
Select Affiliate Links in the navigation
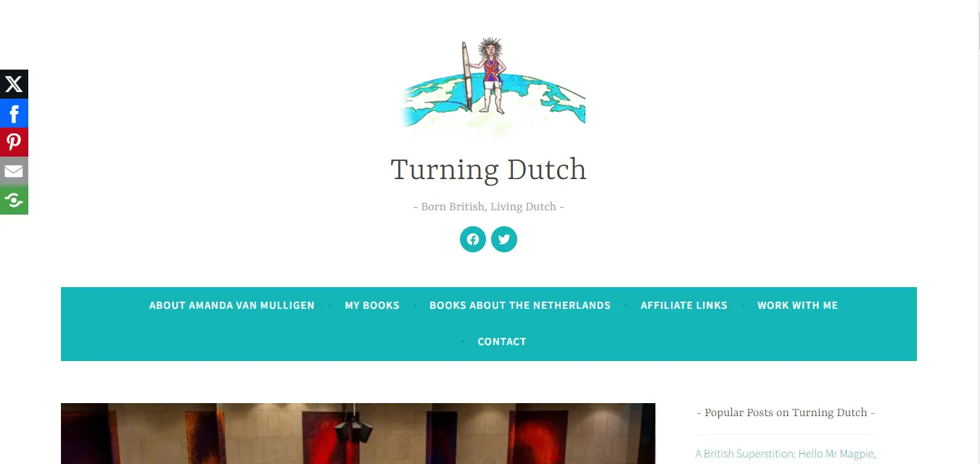click(x=684, y=305)
